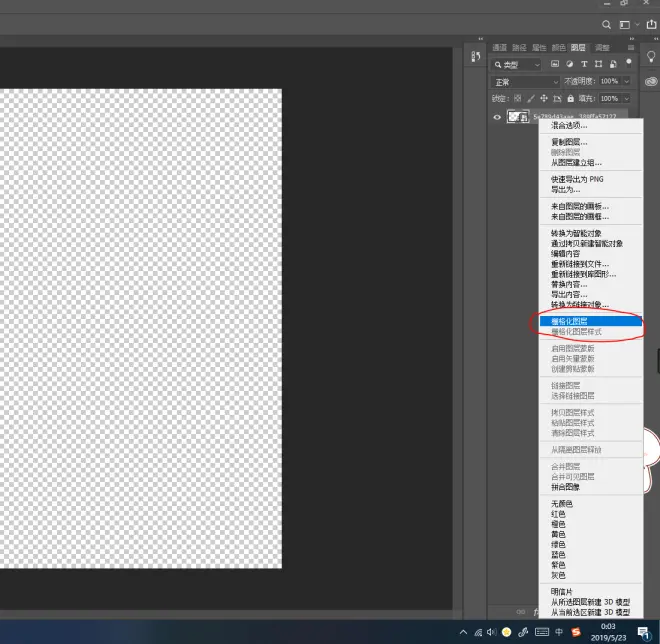This screenshot has width=660, height=644.
Task: Open workspace switcher icon in top bar
Action: pos(625,25)
